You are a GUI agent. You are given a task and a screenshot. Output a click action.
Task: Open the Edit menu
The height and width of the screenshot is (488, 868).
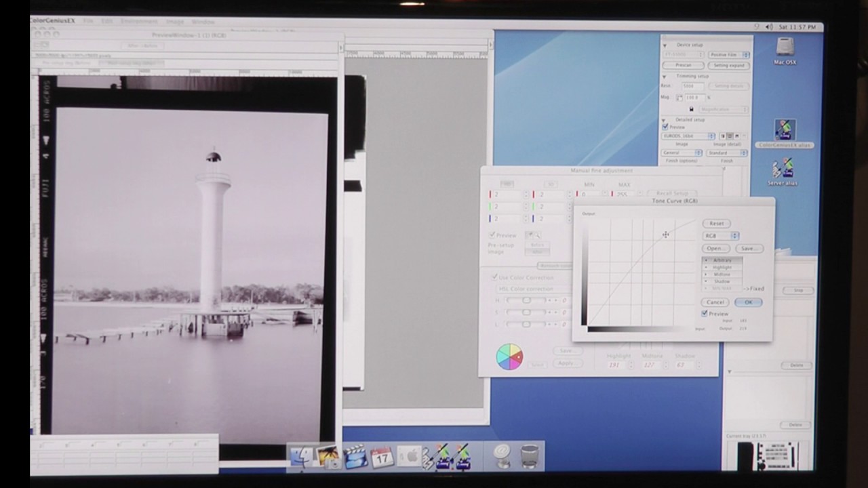coord(107,21)
